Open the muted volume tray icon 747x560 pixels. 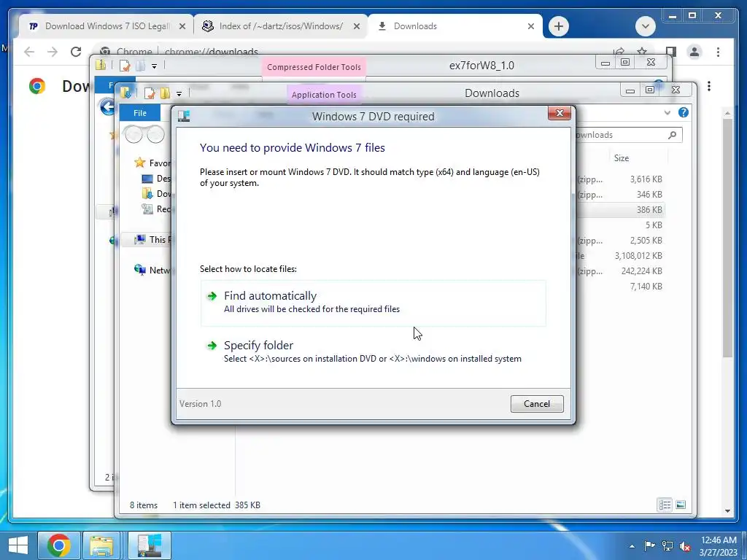tap(685, 546)
